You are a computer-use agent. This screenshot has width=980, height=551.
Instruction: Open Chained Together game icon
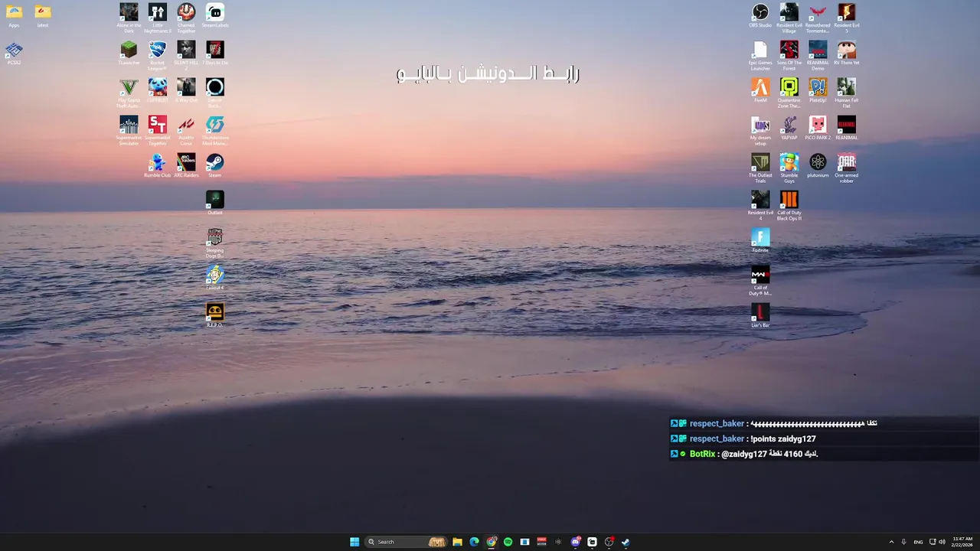tap(186, 18)
